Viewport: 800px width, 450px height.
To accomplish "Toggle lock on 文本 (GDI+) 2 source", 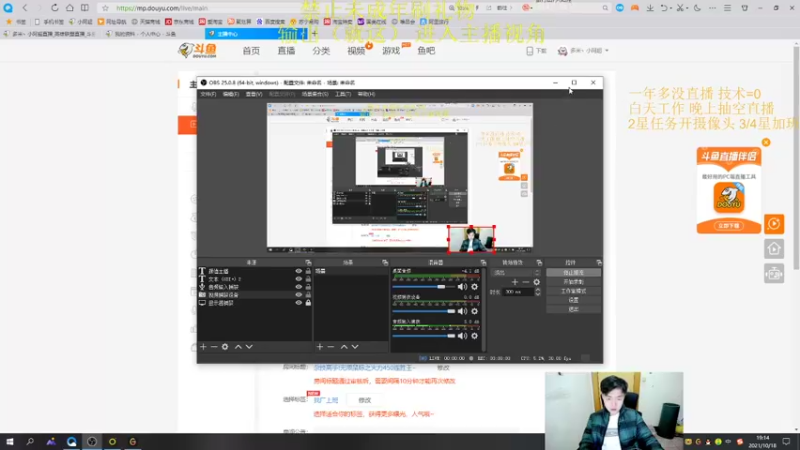I will 308,279.
